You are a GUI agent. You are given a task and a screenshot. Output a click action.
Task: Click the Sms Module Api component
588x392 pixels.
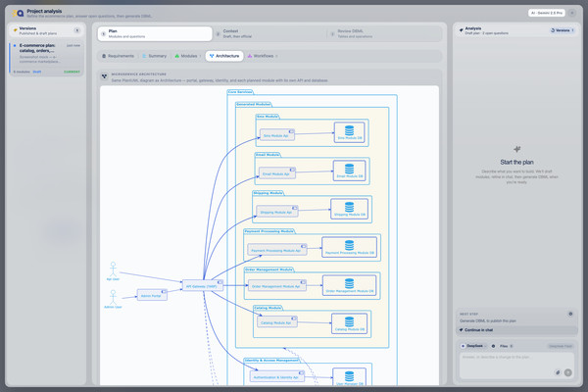(277, 134)
